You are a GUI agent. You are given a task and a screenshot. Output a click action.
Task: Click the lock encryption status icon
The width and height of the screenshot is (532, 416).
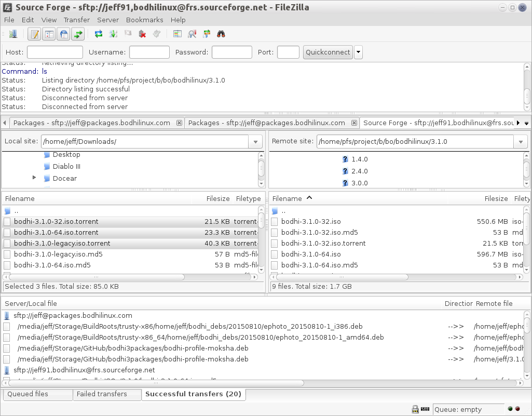(x=415, y=409)
